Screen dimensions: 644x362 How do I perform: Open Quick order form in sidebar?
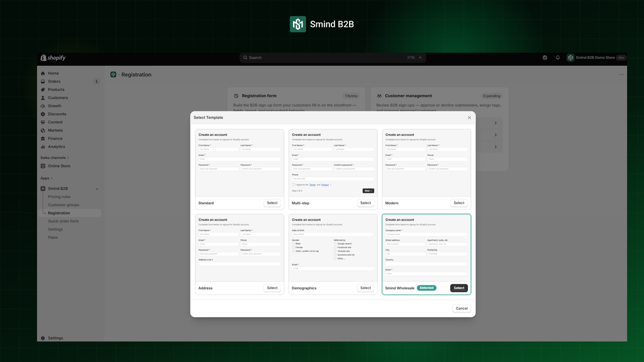click(x=64, y=221)
